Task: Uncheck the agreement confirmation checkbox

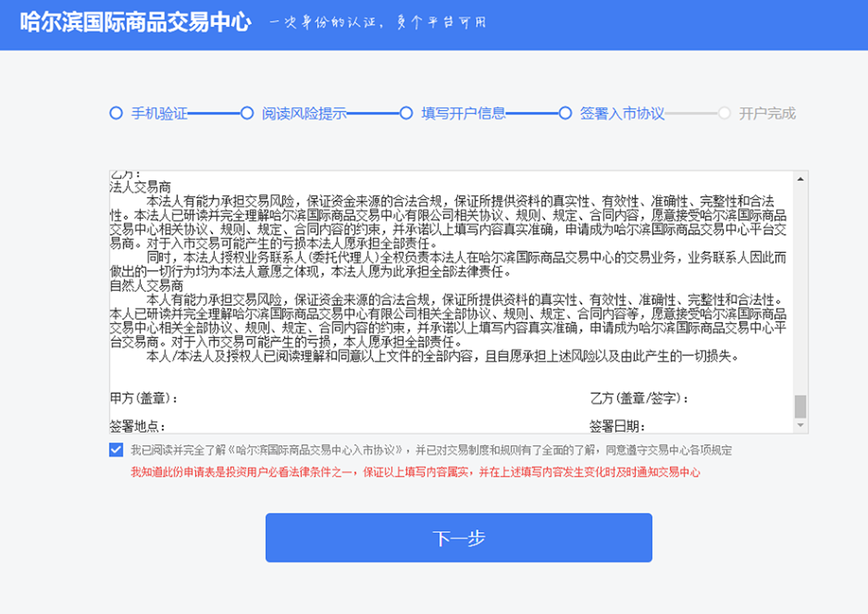Action: tap(116, 450)
